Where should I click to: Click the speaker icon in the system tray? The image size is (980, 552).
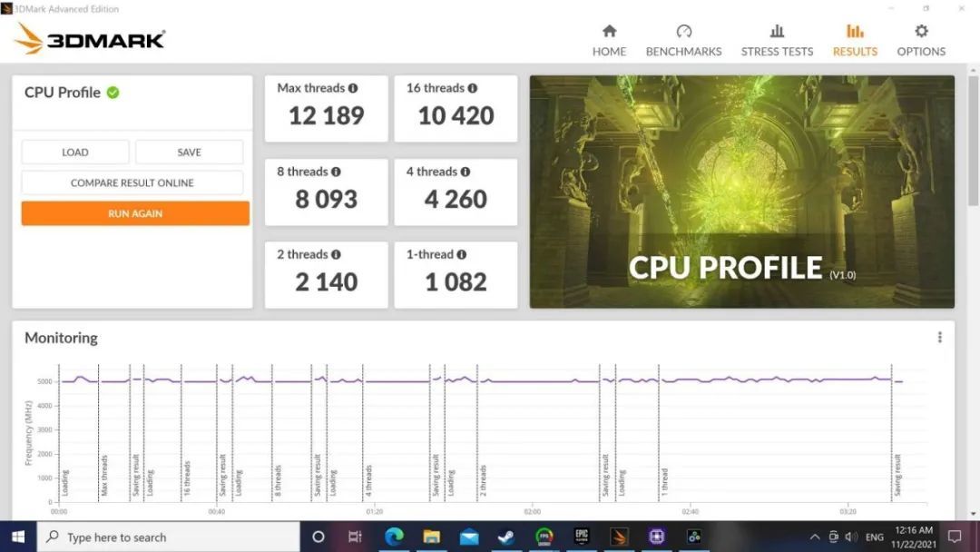click(x=851, y=537)
